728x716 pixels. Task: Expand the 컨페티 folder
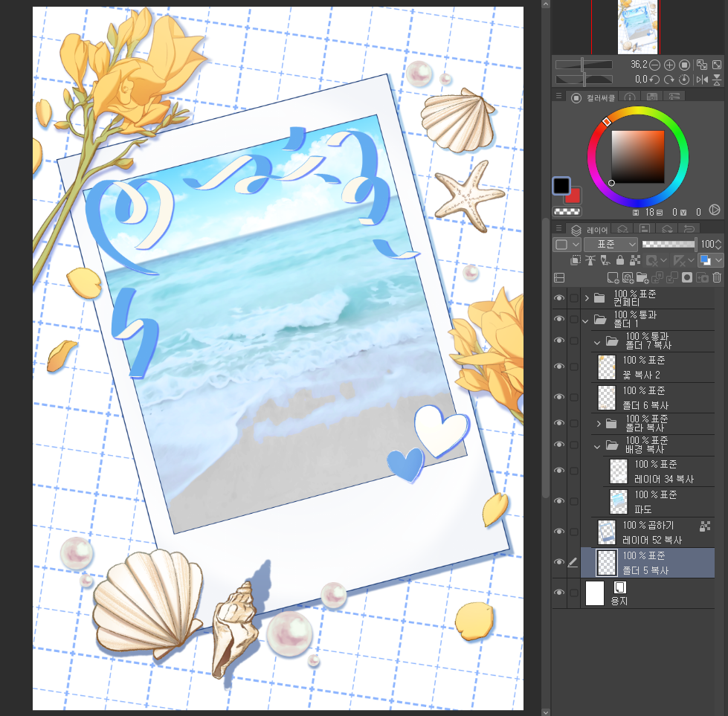tap(587, 298)
